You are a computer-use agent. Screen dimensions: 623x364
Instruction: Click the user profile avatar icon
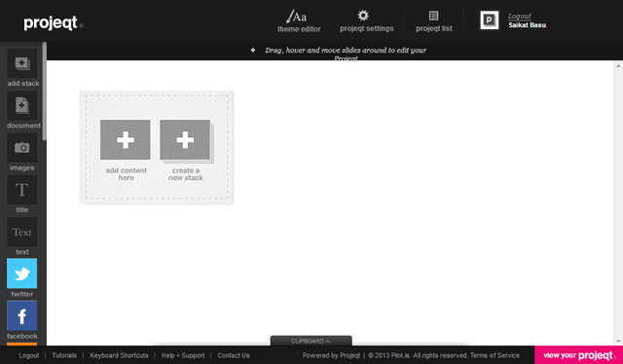489,19
